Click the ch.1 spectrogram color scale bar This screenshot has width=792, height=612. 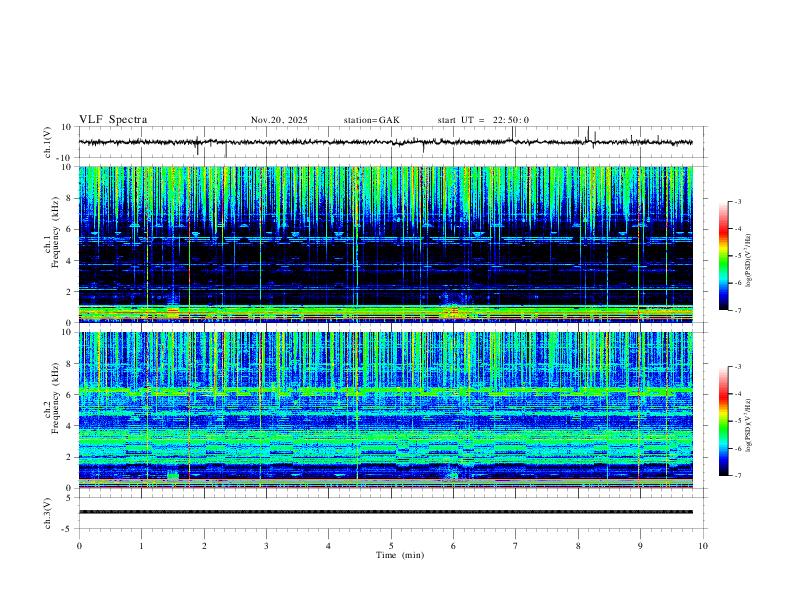click(723, 256)
